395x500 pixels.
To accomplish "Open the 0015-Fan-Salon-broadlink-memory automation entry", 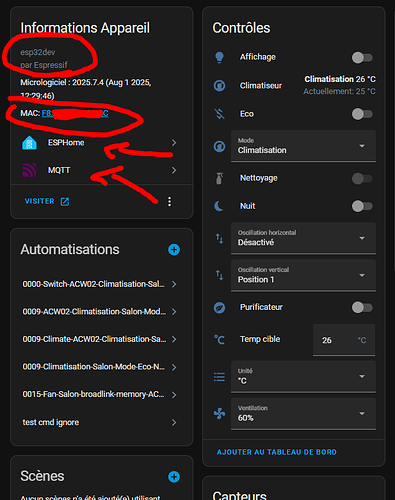I will pos(100,395).
